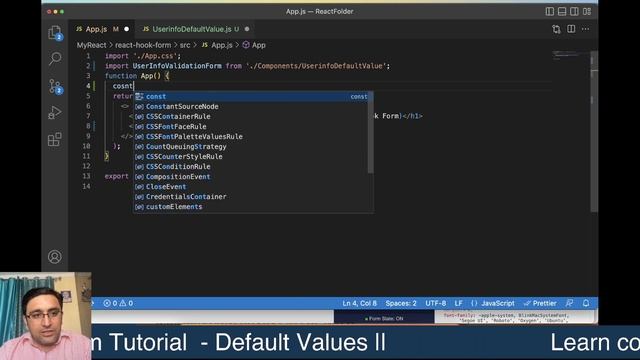Viewport: 640px width, 360px height.
Task: Change encoding via UTF-8 status item
Action: 436,303
